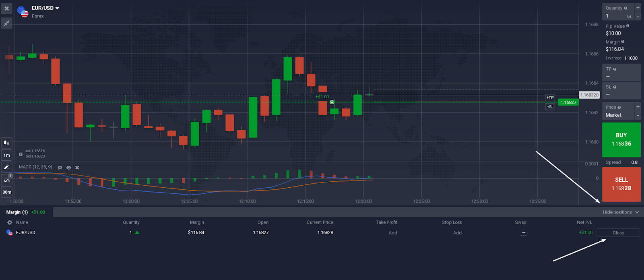Open the candlestick chart type selector
Viewport: 644px width, 280px height.
pyautogui.click(x=6, y=143)
